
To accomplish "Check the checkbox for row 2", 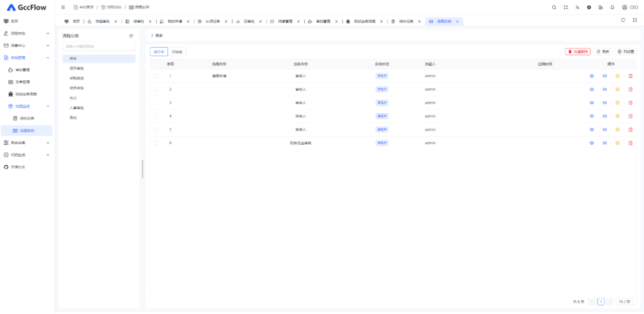I will pos(156,89).
